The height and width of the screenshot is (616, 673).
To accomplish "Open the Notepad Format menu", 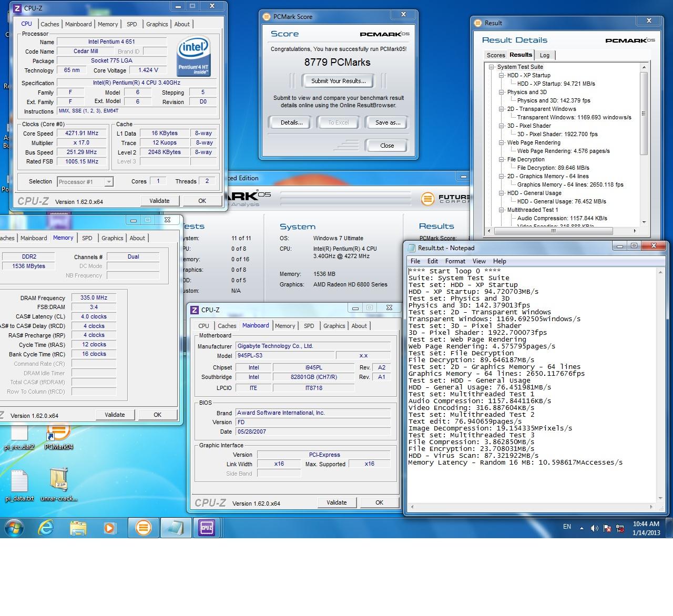I will coord(455,261).
